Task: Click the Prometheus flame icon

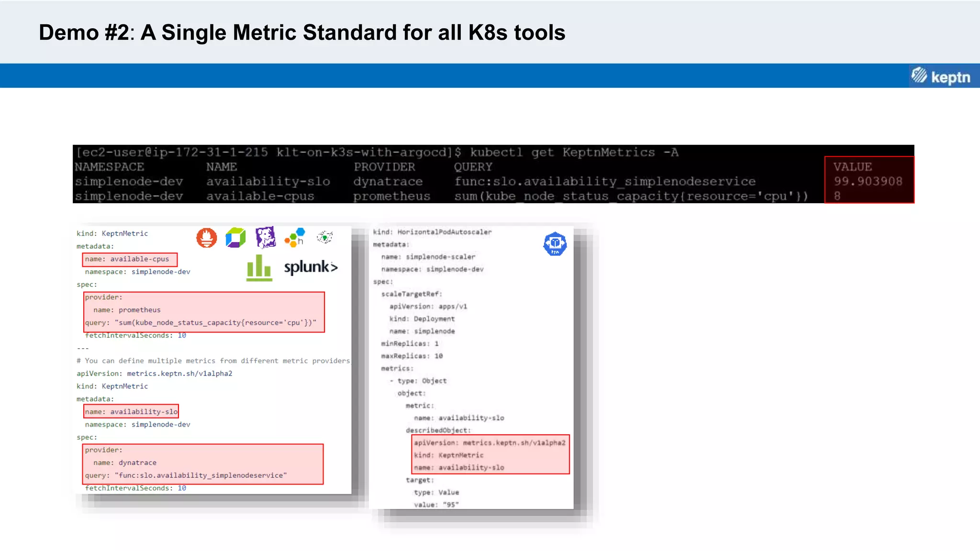Action: [x=207, y=238]
